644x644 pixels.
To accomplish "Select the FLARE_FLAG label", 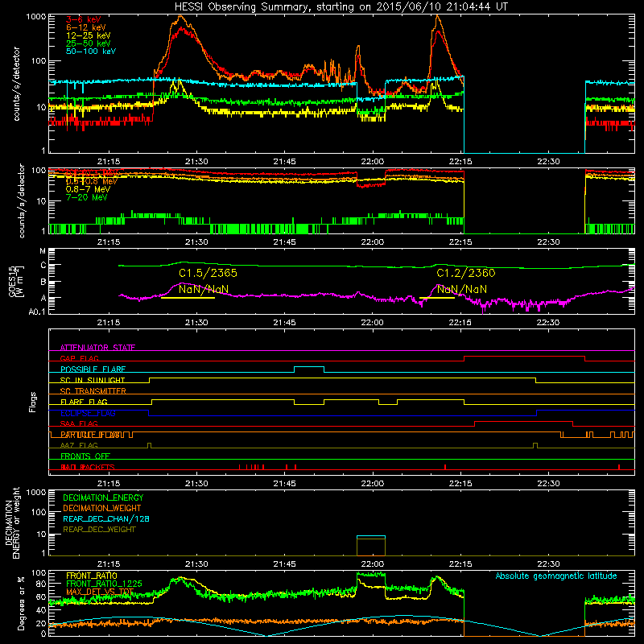I will (84, 402).
